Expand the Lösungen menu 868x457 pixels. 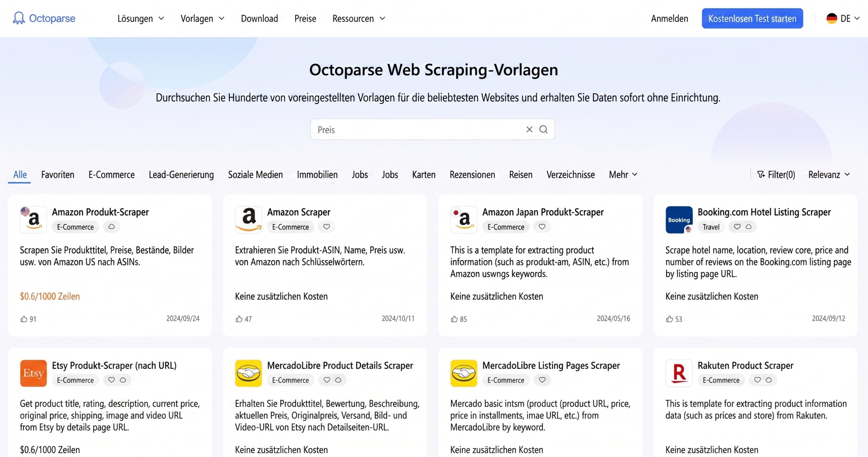click(x=141, y=18)
